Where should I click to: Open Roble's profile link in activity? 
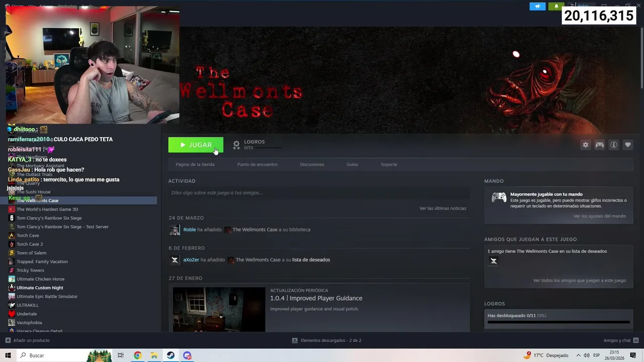tap(190, 230)
